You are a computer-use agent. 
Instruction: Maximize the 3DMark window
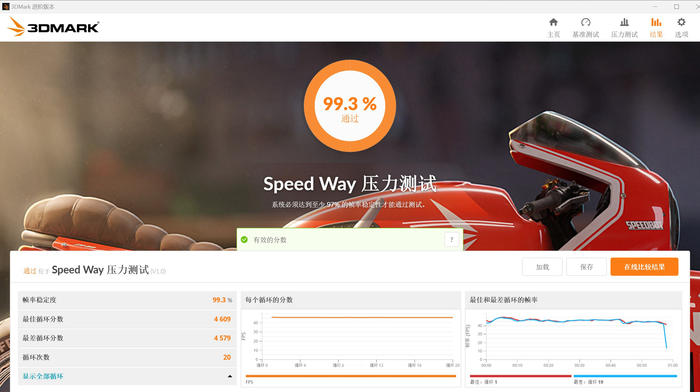[x=676, y=6]
